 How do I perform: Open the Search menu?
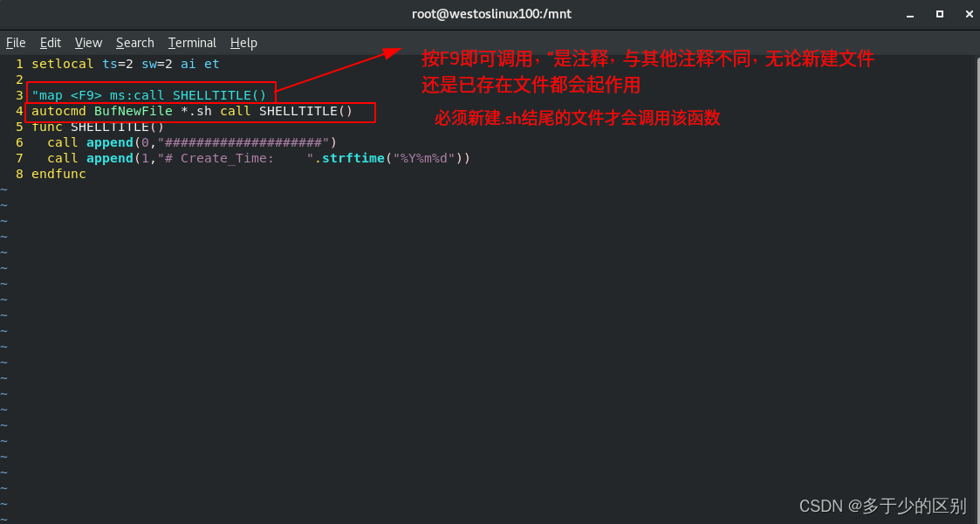(135, 43)
